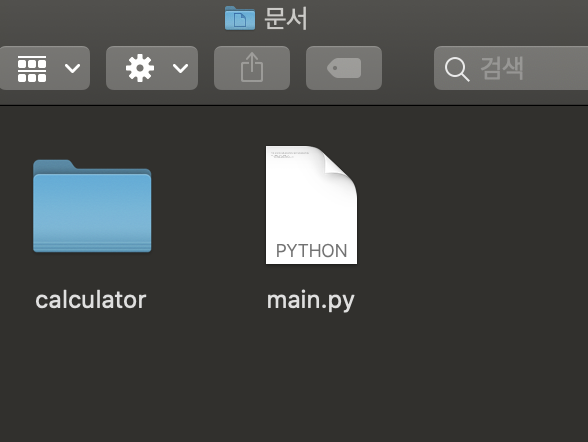Select the main.py document icon
This screenshot has width=588, height=442.
pyautogui.click(x=311, y=205)
